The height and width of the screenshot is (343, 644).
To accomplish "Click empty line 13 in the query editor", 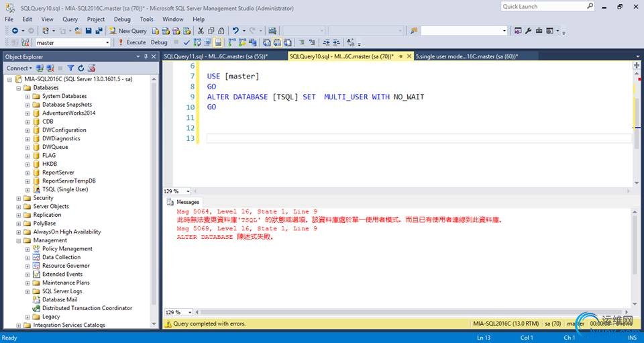I will pyautogui.click(x=419, y=138).
